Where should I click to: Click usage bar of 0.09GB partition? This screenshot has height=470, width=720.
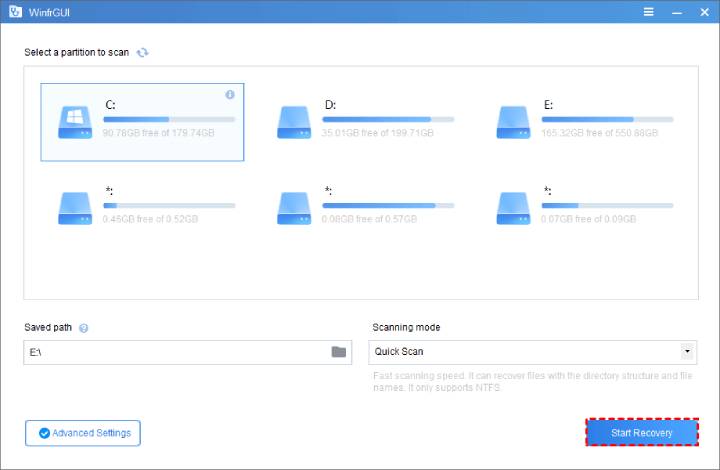point(608,206)
